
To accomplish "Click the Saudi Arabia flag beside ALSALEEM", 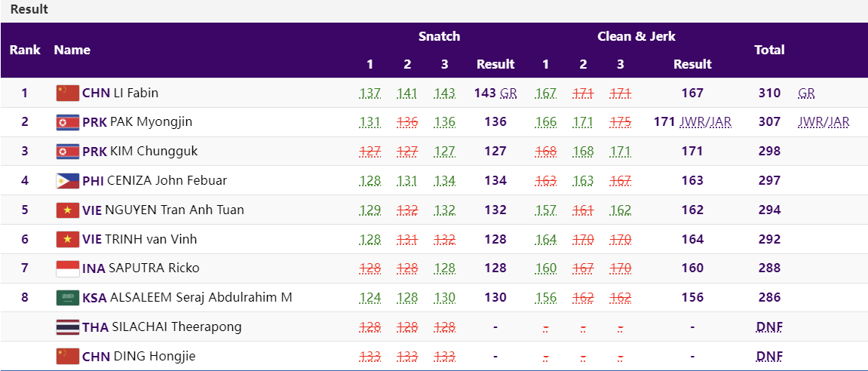I will pos(68,298).
